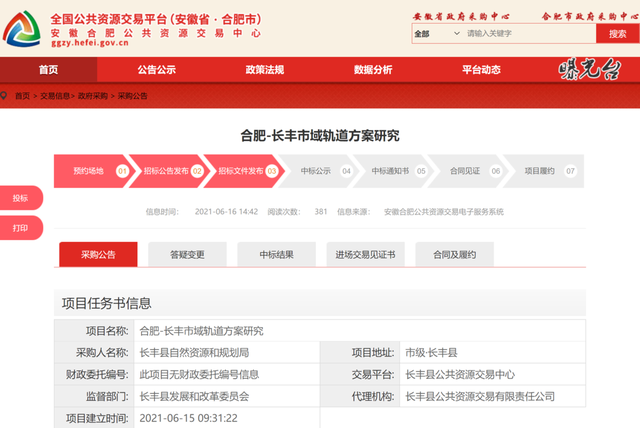The height and width of the screenshot is (428, 640).
Task: Click the 投标 side button
Action: point(21,199)
